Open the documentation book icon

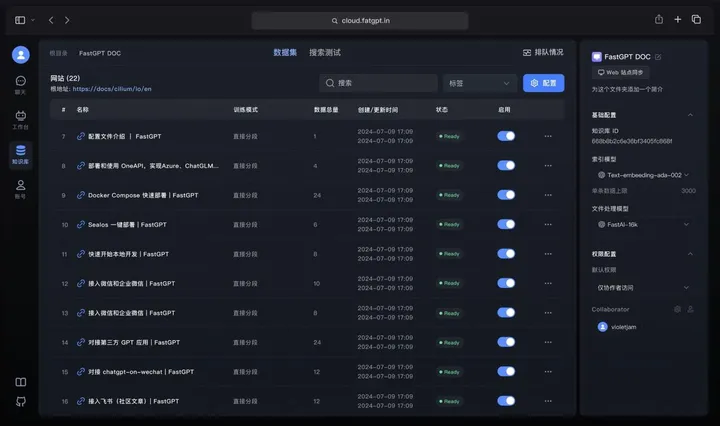click(x=21, y=382)
